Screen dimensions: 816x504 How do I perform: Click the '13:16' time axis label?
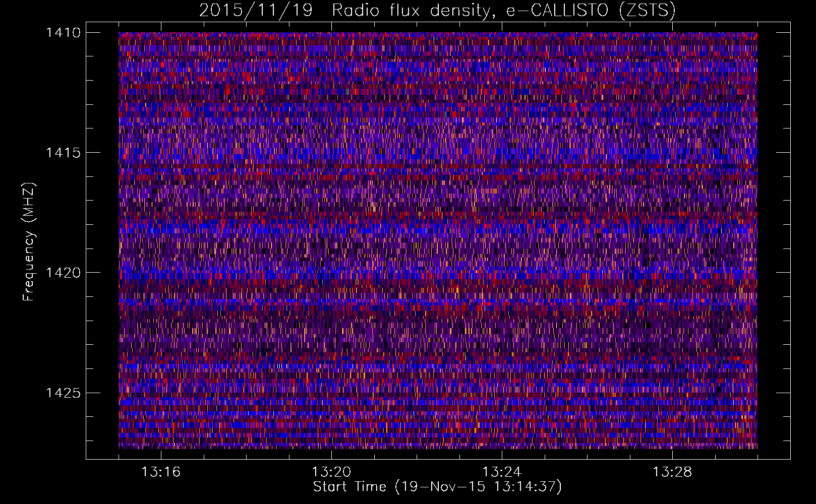click(x=161, y=472)
